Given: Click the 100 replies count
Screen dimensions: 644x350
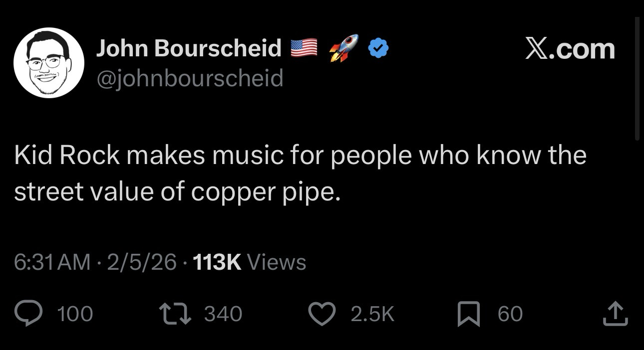Looking at the screenshot, I should click(x=75, y=314).
